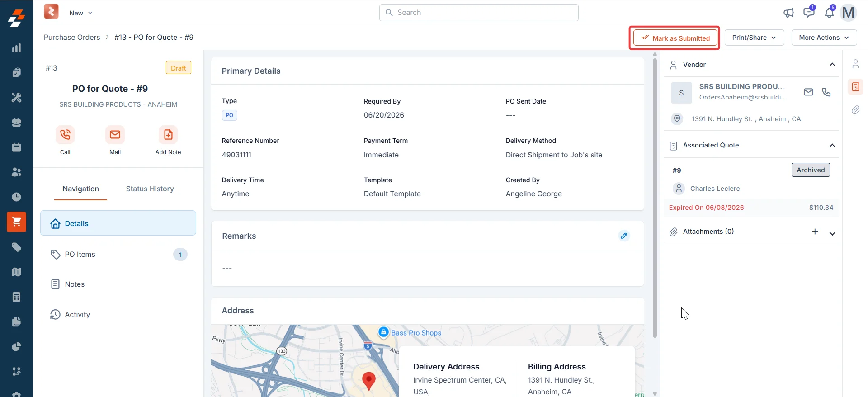
Task: Click the Zuper logo at sidebar top
Action: (x=16, y=18)
